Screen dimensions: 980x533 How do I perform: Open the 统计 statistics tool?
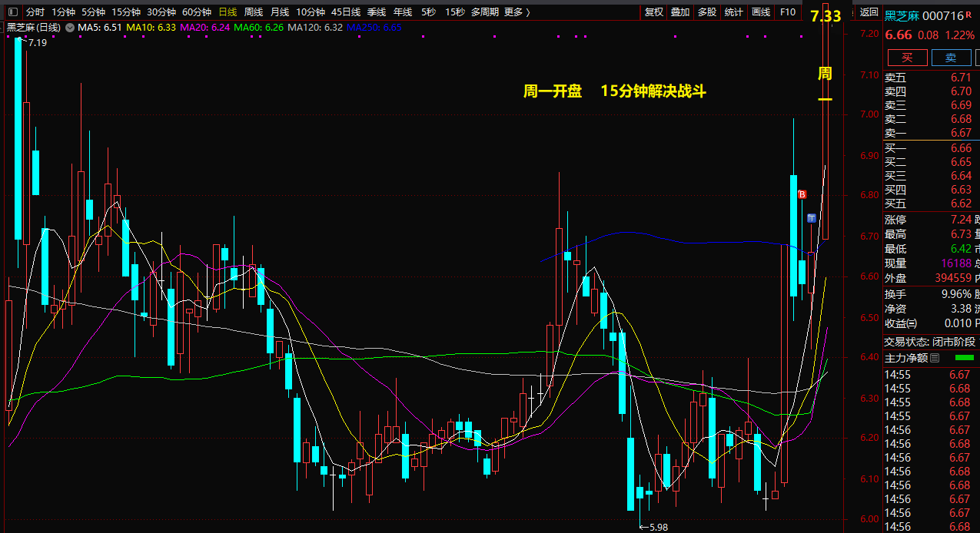point(734,12)
